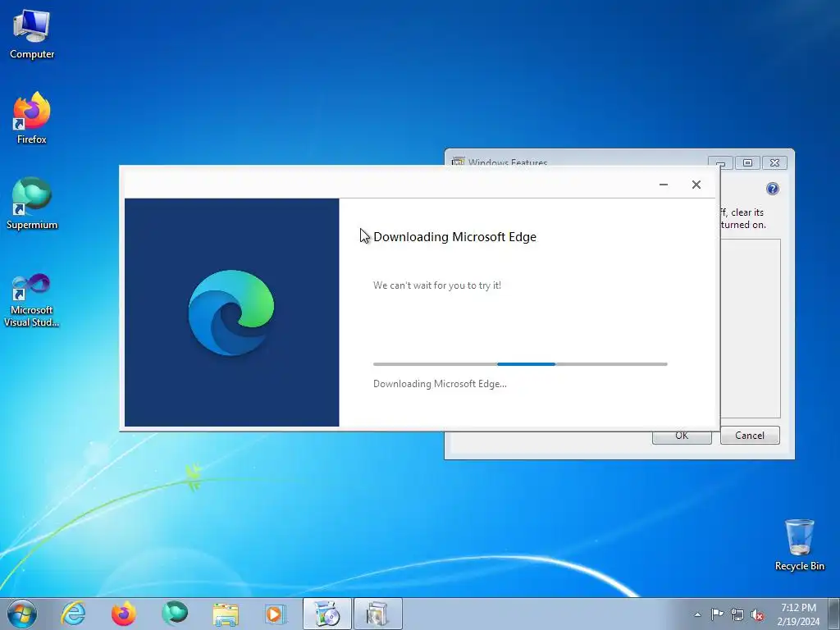Open Windows Media Player on taskbar
840x630 pixels.
coord(276,614)
